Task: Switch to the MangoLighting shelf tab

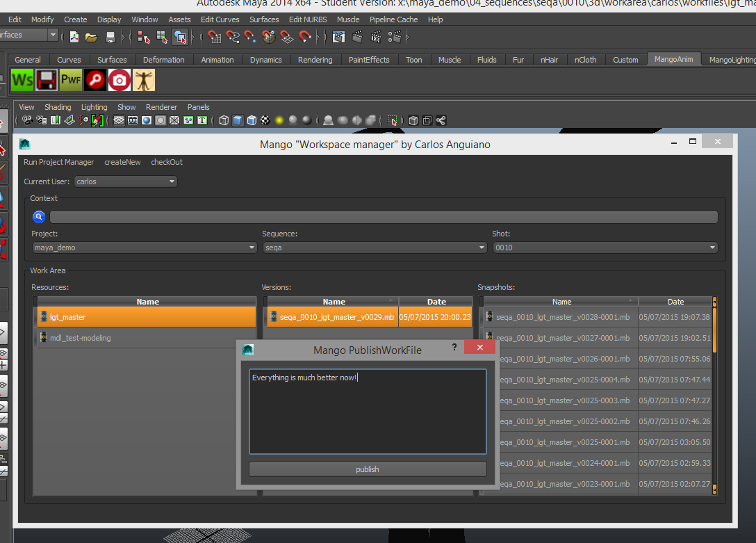Action: 732,60
